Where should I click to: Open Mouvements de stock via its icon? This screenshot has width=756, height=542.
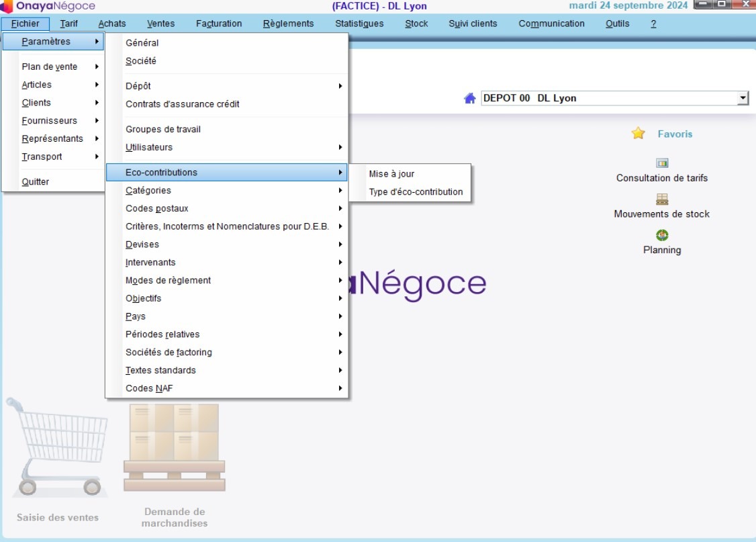pos(662,199)
